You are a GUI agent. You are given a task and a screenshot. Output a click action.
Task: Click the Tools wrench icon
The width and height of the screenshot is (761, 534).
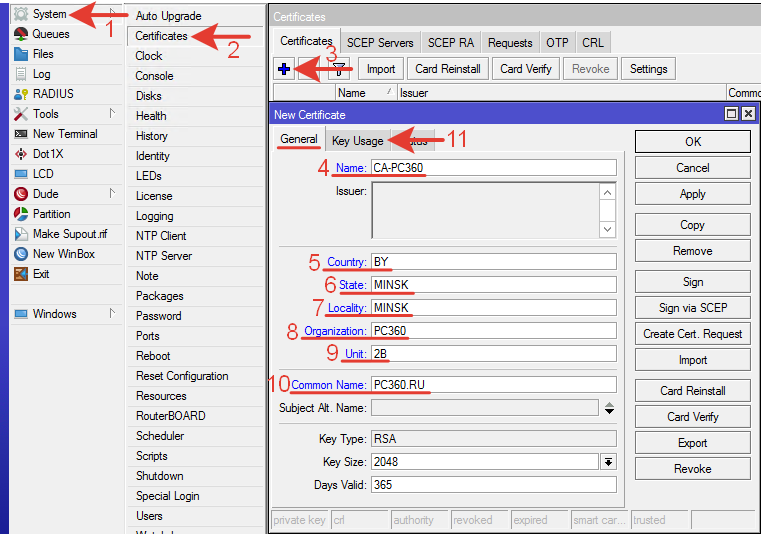pyautogui.click(x=21, y=114)
